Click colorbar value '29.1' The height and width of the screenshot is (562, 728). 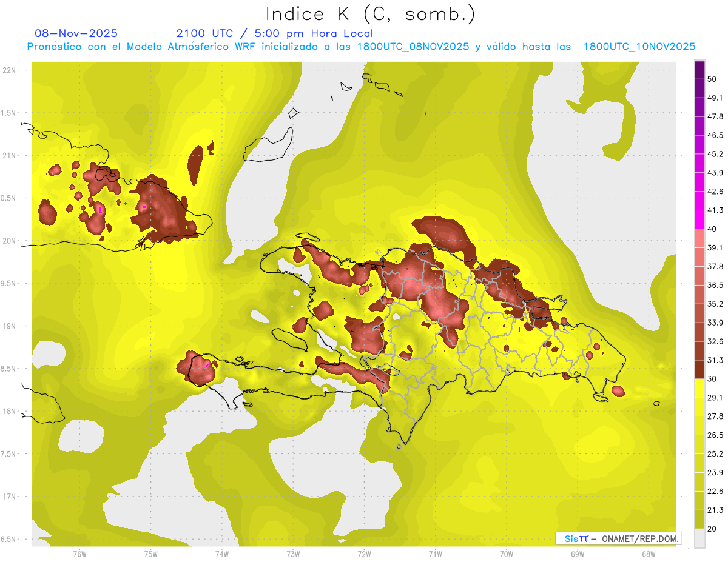click(x=715, y=398)
